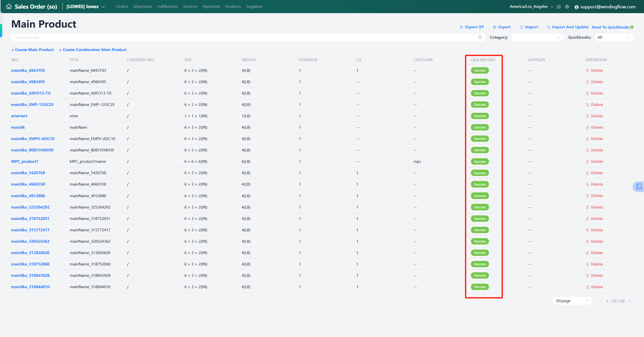Click Import And Update button
Image resolution: width=644 pixels, height=337 pixels.
click(x=568, y=27)
